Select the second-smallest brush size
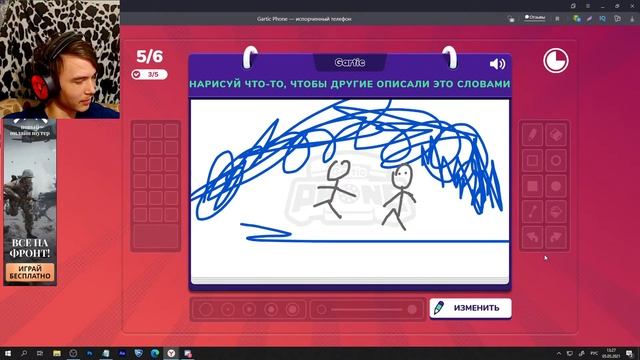 coord(228,309)
